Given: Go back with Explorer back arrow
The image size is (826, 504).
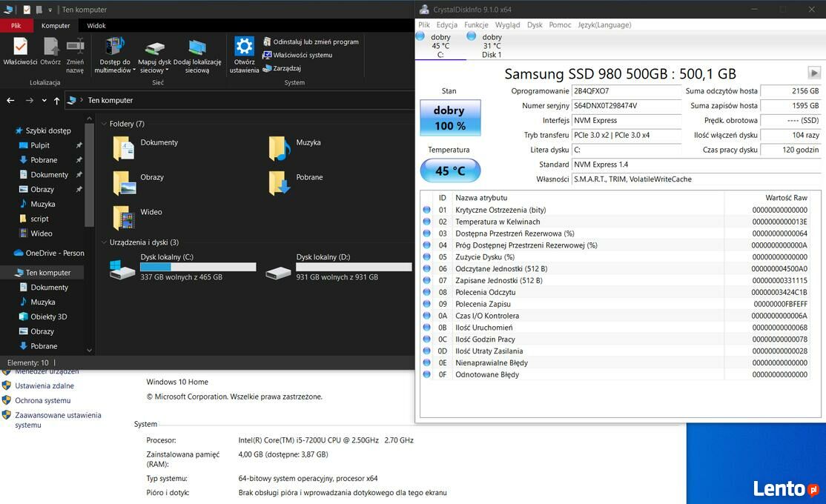Looking at the screenshot, I should [10, 100].
